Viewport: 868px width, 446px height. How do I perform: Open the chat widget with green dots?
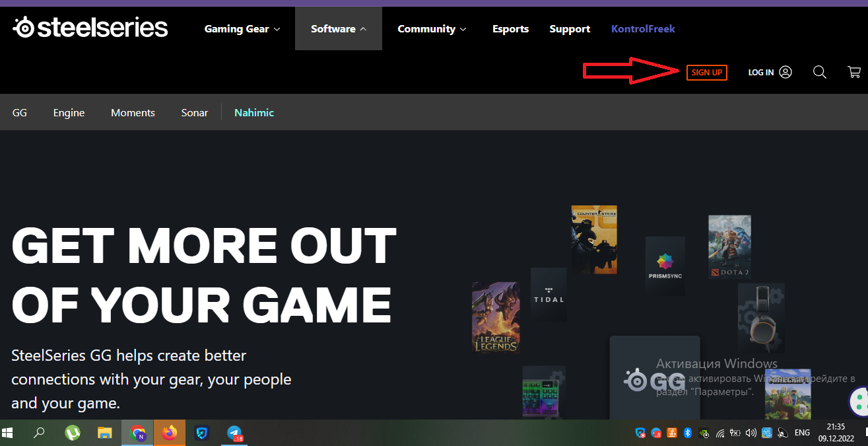tap(859, 400)
